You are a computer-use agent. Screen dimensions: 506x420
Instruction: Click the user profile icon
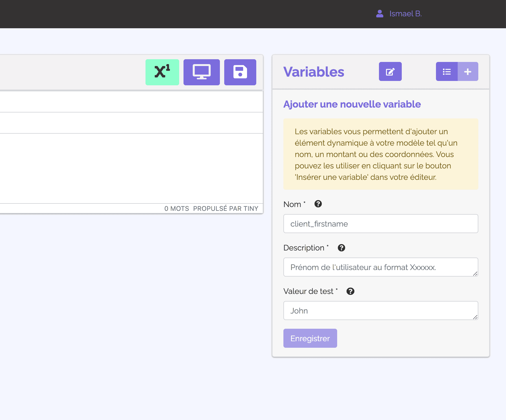380,14
